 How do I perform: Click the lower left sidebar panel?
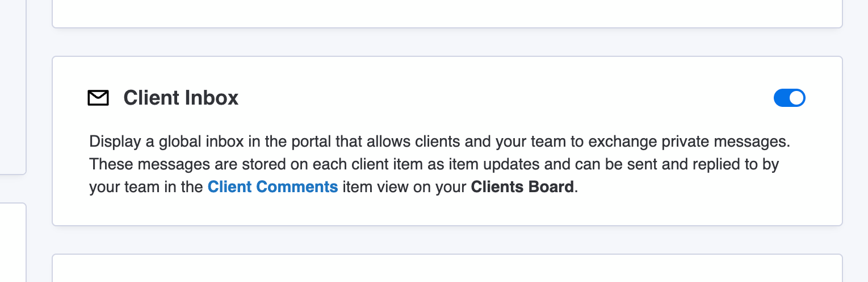pos(12,242)
